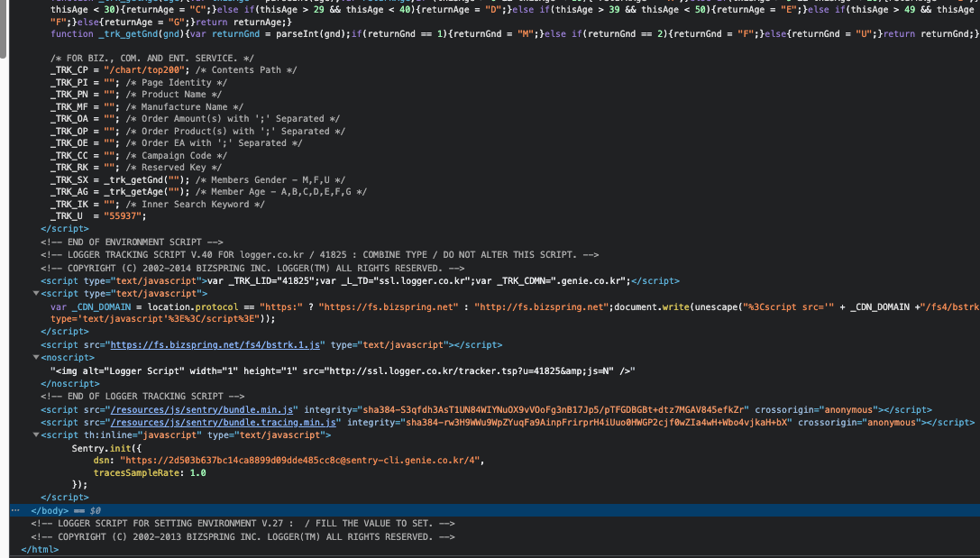Click the "LOGGER TRACKING SCRIPT V.40" comment

319,255
